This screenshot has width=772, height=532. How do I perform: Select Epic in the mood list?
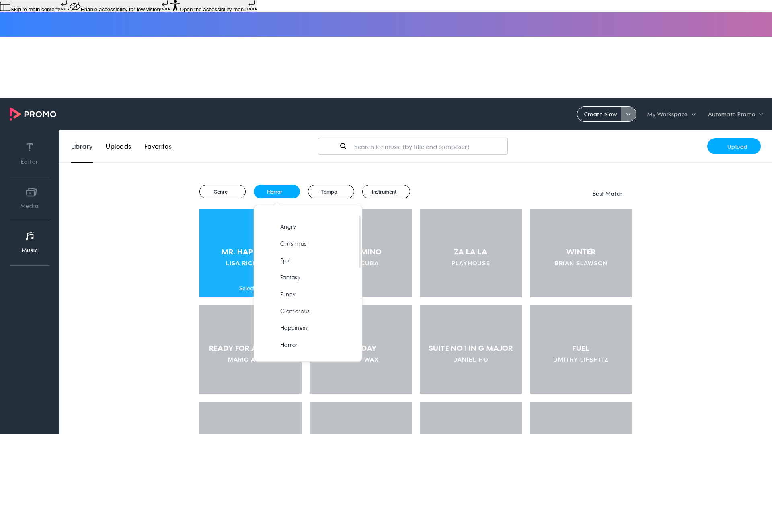285,260
